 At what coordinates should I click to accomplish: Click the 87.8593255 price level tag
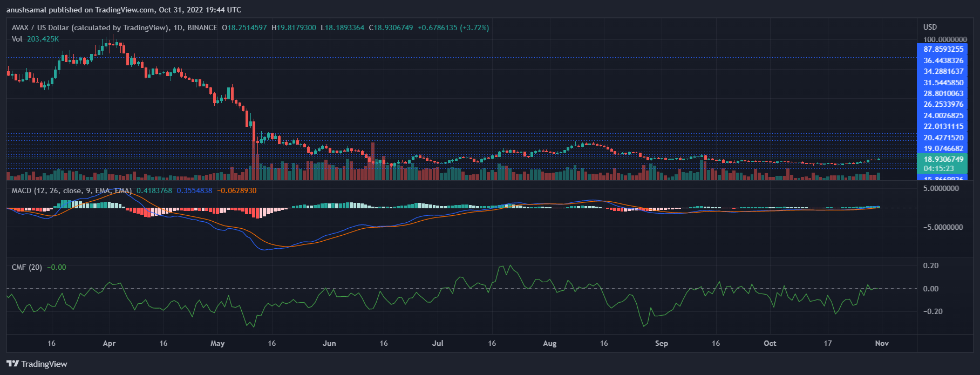(x=943, y=49)
